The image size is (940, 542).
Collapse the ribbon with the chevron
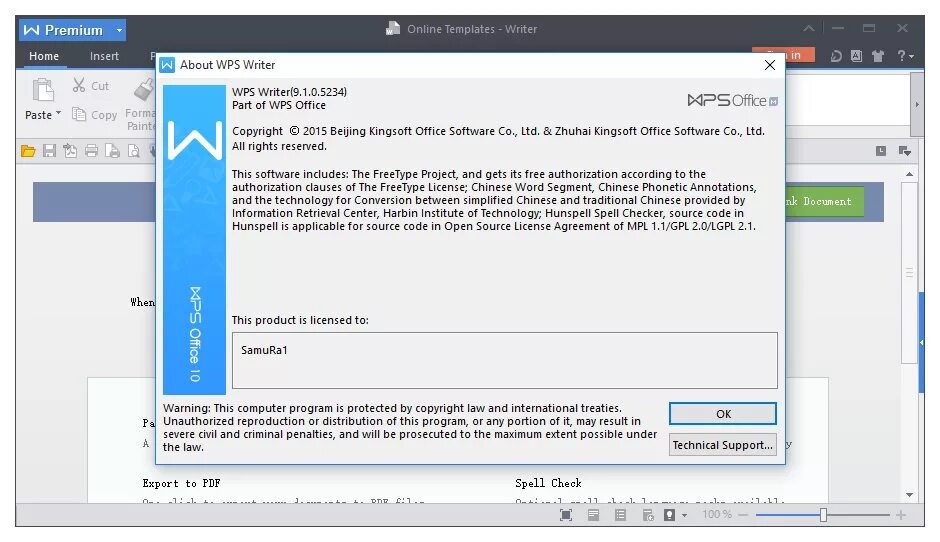coord(809,28)
